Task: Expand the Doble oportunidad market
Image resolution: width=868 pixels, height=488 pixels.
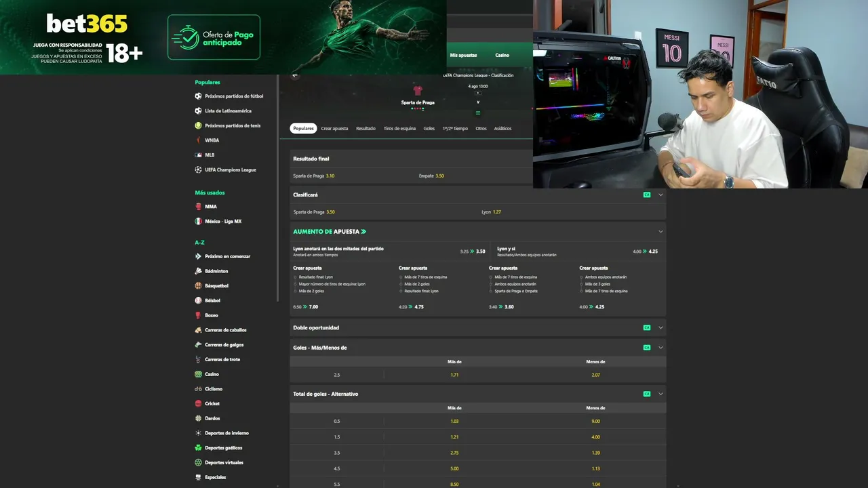Action: tap(660, 327)
